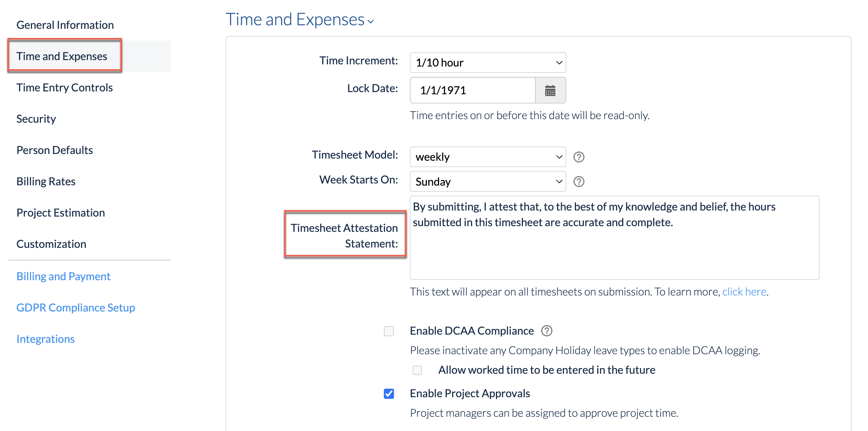Go to General Information settings
The image size is (868, 431).
tap(65, 25)
